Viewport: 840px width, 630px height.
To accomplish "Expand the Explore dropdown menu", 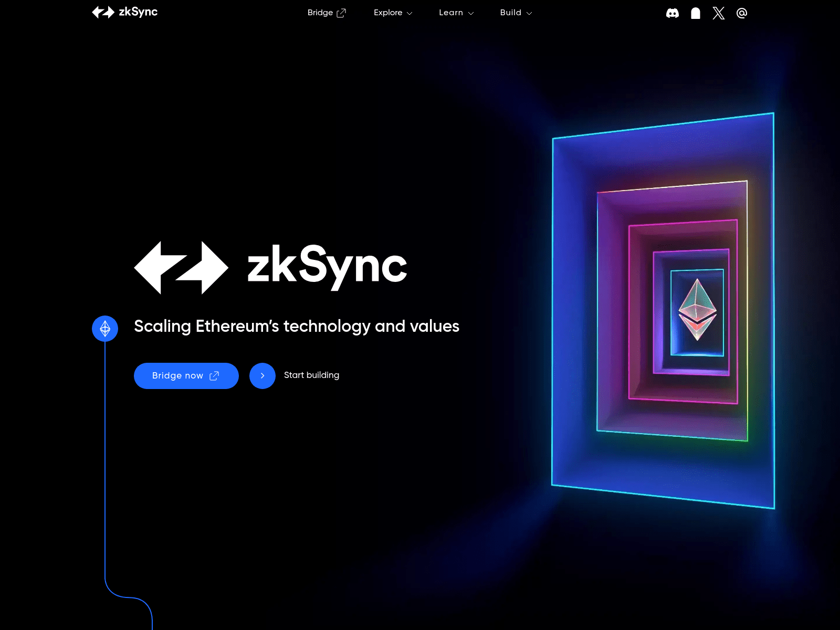I will point(393,13).
